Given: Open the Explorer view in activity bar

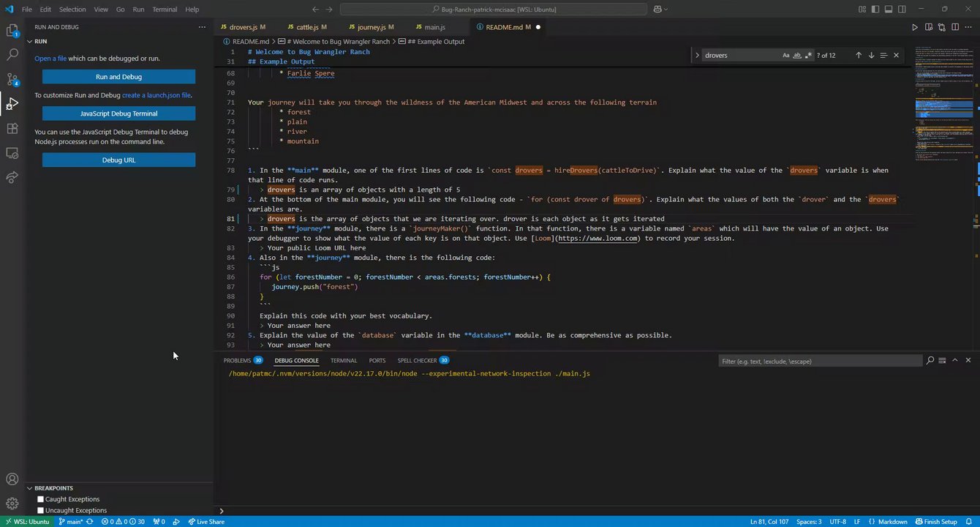Looking at the screenshot, I should 12,31.
